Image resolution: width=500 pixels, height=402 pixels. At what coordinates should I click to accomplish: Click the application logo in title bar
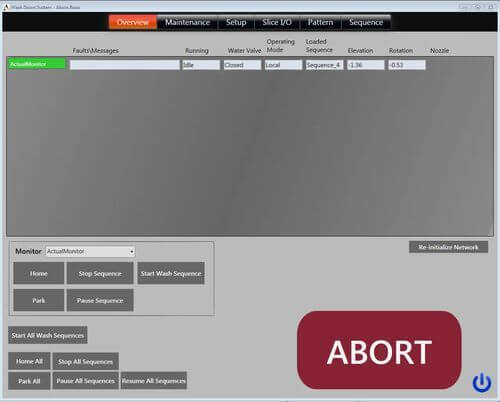[x=6, y=7]
